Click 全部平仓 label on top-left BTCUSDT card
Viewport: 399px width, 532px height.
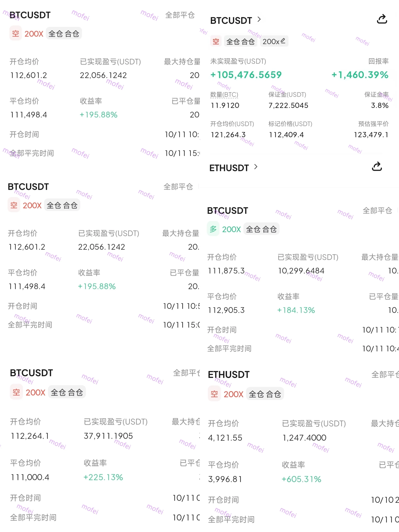[x=180, y=15]
